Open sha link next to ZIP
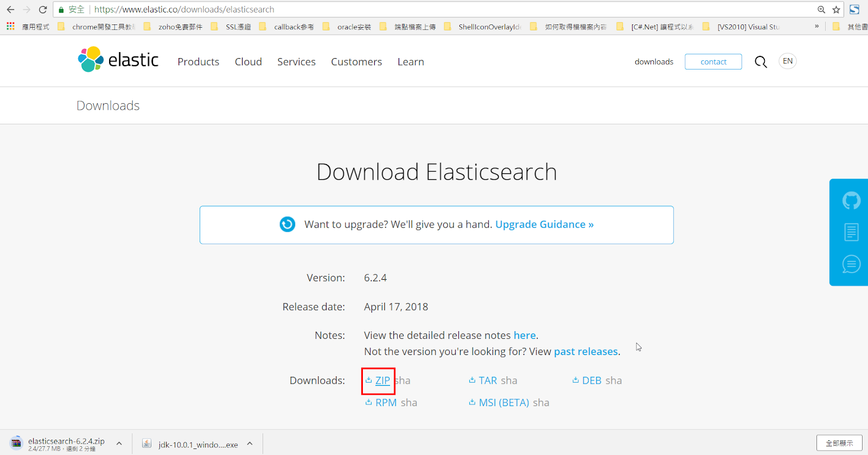Screen dimensions: 868x455 (x=403, y=381)
